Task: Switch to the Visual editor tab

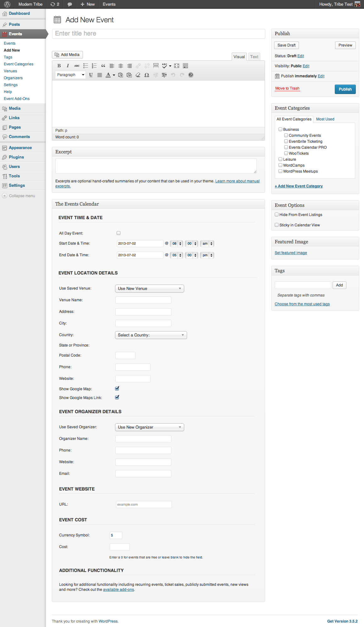Action: [239, 57]
